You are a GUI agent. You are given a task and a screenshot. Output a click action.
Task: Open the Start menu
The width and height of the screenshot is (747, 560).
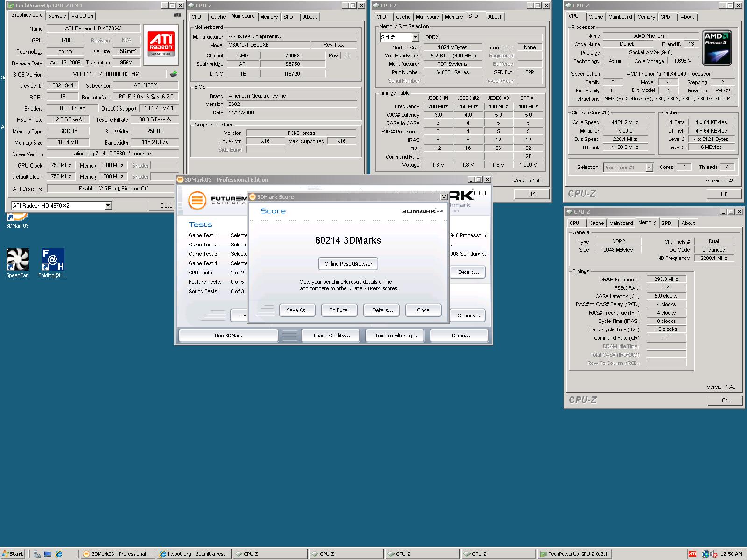(13, 554)
